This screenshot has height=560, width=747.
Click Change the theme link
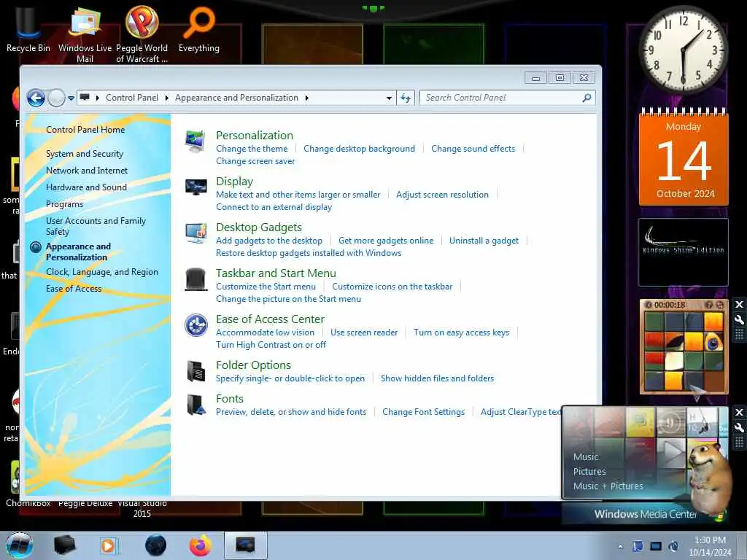click(x=252, y=149)
